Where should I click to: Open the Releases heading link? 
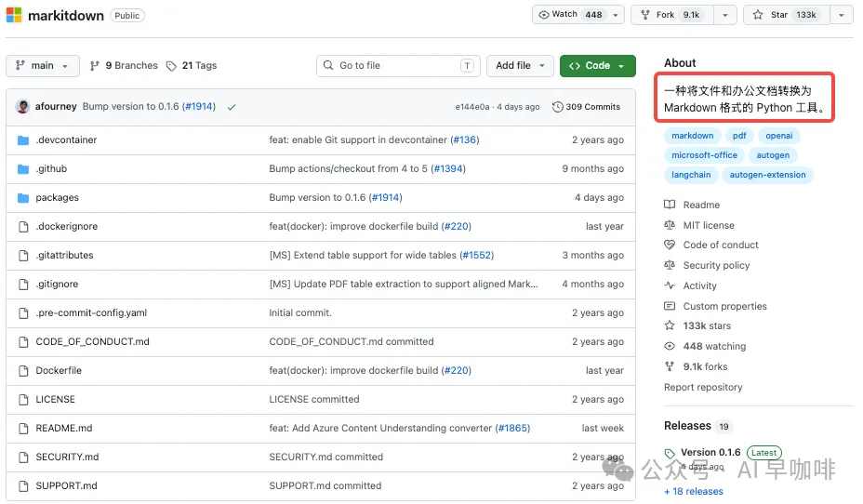(x=687, y=426)
